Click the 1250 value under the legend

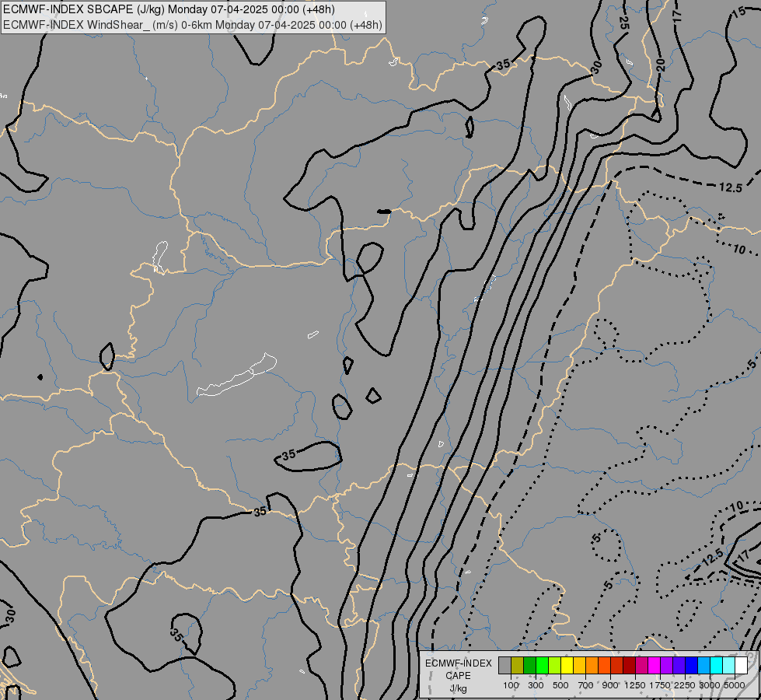pos(635,685)
